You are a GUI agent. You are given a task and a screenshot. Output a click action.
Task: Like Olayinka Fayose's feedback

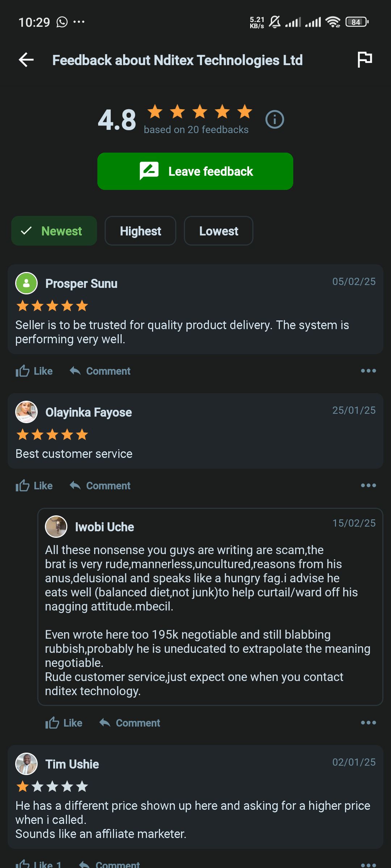[x=34, y=486]
